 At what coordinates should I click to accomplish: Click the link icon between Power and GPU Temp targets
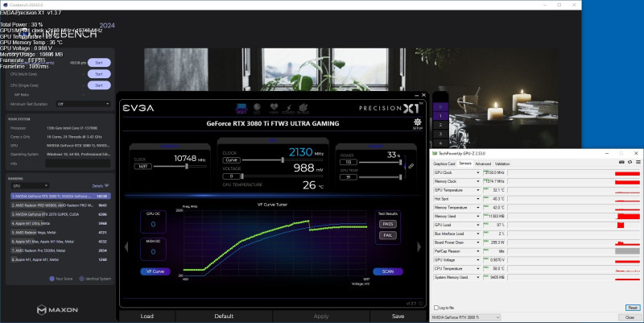411,166
